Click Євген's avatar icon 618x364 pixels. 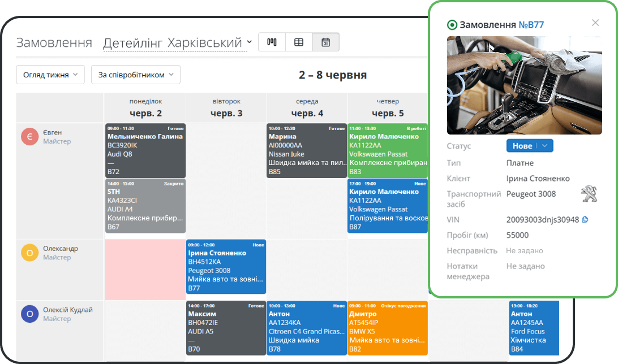coord(29,137)
